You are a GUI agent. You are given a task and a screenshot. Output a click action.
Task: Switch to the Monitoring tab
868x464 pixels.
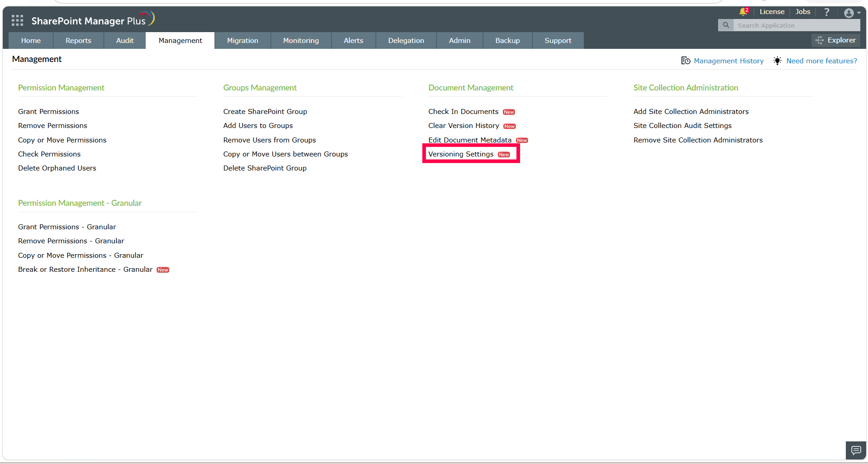pos(301,40)
